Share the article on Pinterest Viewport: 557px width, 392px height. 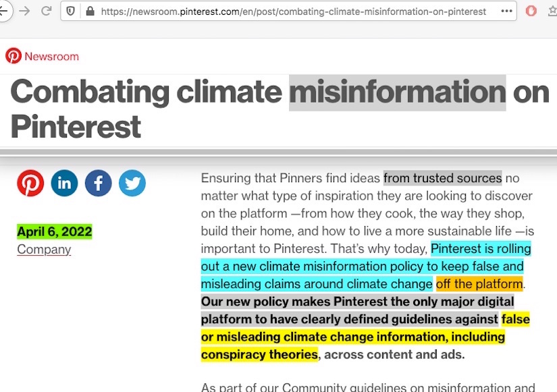point(30,183)
